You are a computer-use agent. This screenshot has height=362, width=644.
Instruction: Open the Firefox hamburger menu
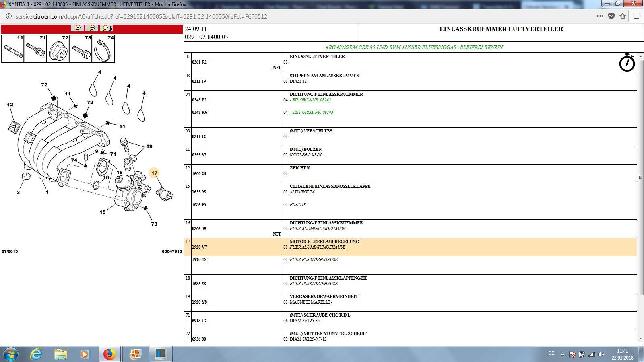coord(636,16)
